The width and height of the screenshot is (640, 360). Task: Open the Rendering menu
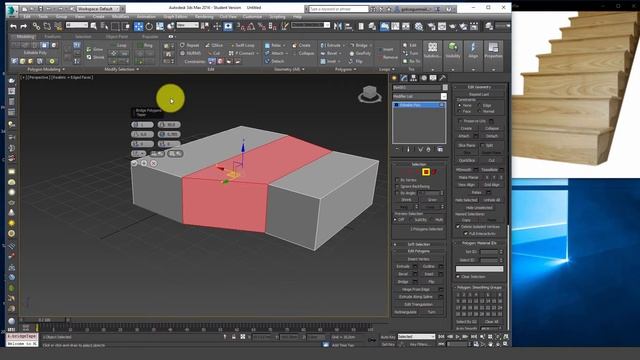[204, 17]
